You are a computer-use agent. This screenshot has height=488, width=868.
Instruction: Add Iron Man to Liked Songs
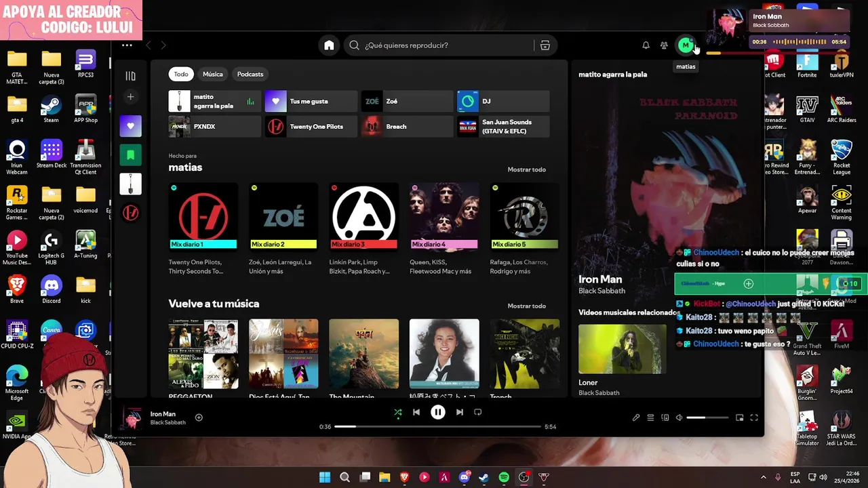point(199,418)
